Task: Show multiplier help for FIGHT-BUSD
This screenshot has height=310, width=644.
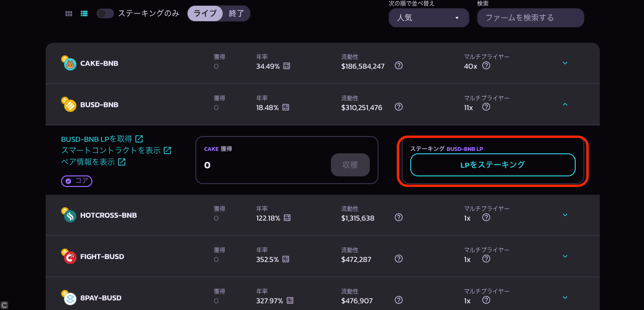Action: point(486,259)
